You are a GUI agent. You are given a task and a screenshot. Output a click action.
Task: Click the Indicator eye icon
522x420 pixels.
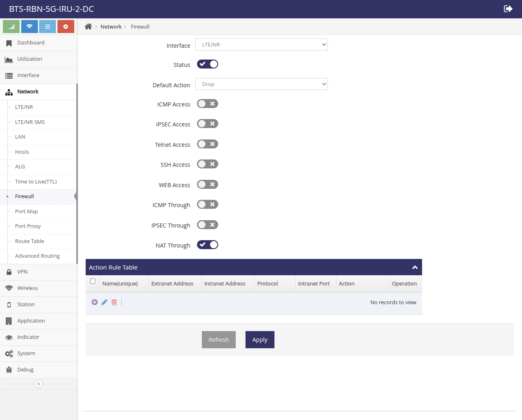click(9, 337)
